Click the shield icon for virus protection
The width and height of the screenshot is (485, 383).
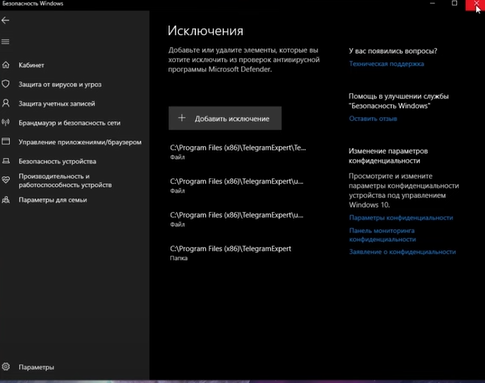(x=6, y=84)
